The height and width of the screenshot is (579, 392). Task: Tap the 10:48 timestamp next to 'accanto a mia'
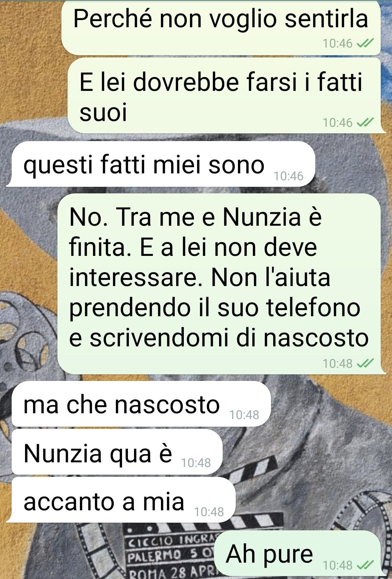(x=209, y=512)
